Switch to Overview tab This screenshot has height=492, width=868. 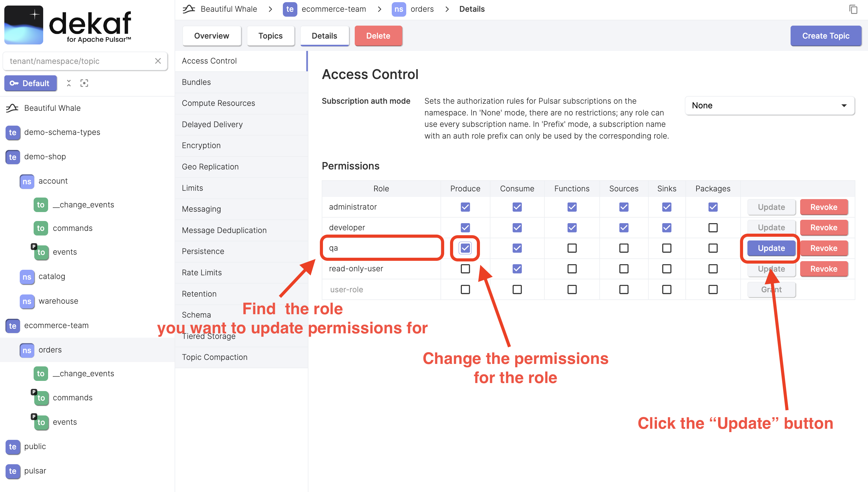coord(212,36)
